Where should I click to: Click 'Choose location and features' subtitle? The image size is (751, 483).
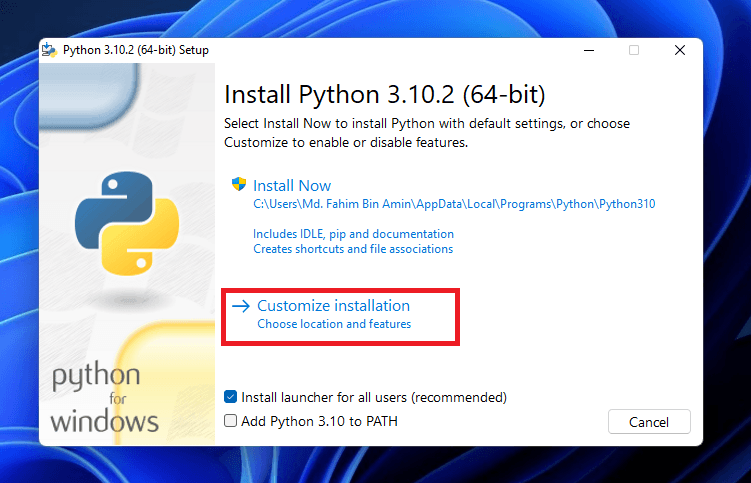click(x=334, y=324)
